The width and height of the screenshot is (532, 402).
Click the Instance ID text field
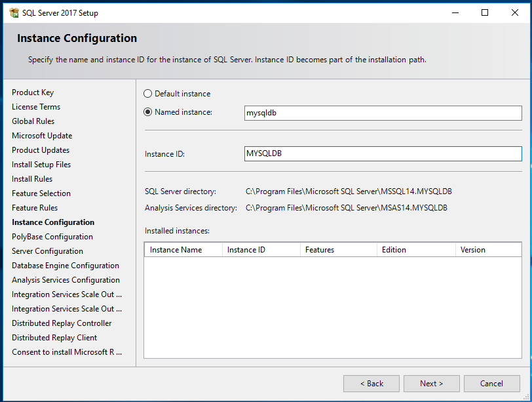pos(383,153)
